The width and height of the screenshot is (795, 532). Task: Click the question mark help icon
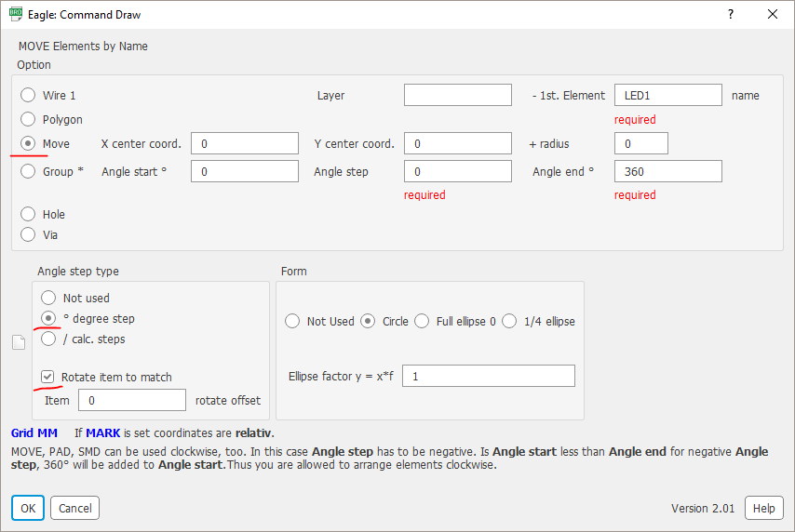point(731,15)
